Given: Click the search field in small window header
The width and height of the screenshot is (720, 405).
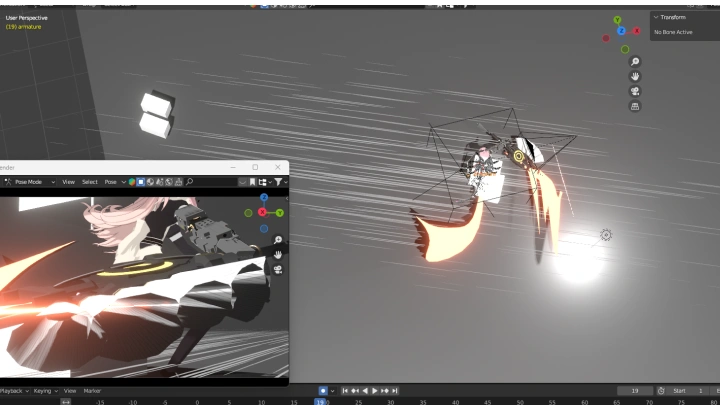Looking at the screenshot, I should 211,182.
